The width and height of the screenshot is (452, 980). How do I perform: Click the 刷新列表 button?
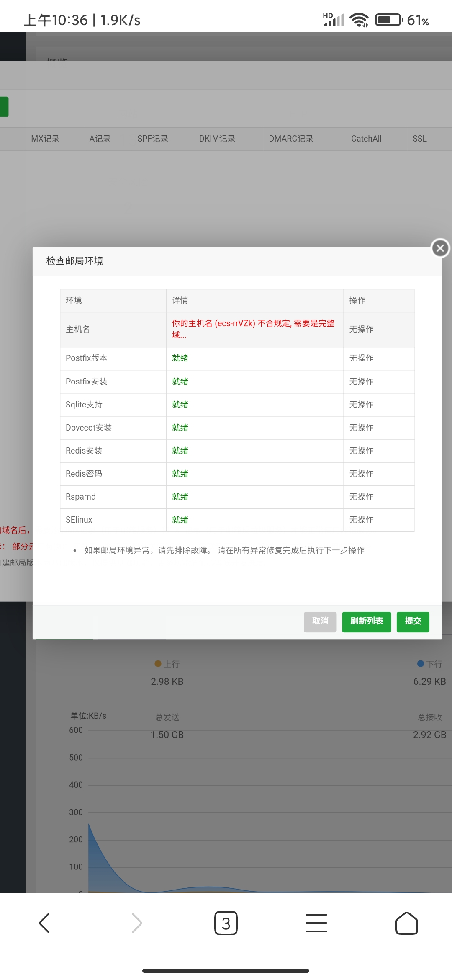pos(367,622)
